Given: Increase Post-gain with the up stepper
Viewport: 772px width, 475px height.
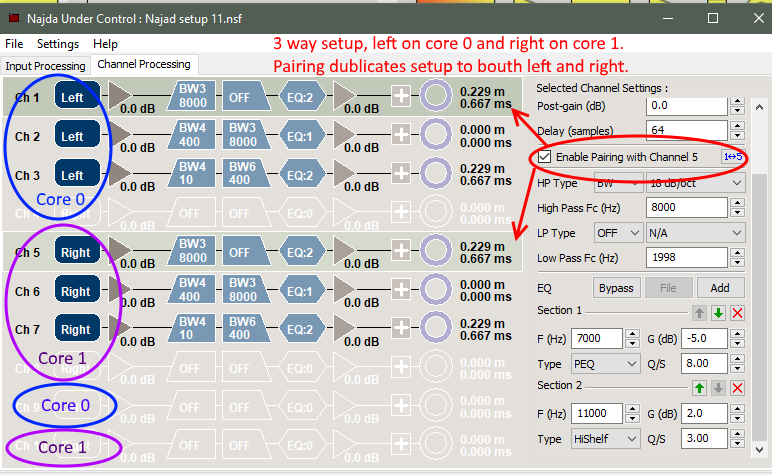Looking at the screenshot, I should [737, 102].
